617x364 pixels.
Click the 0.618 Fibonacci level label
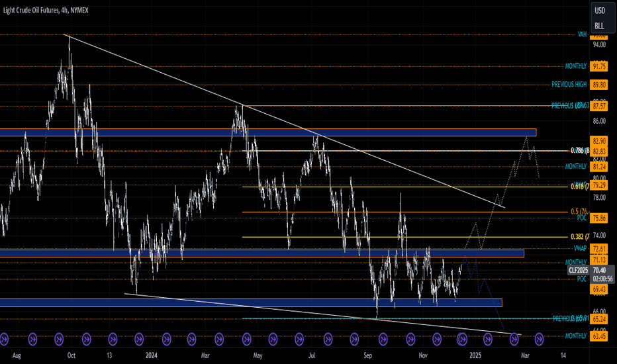pyautogui.click(x=580, y=187)
